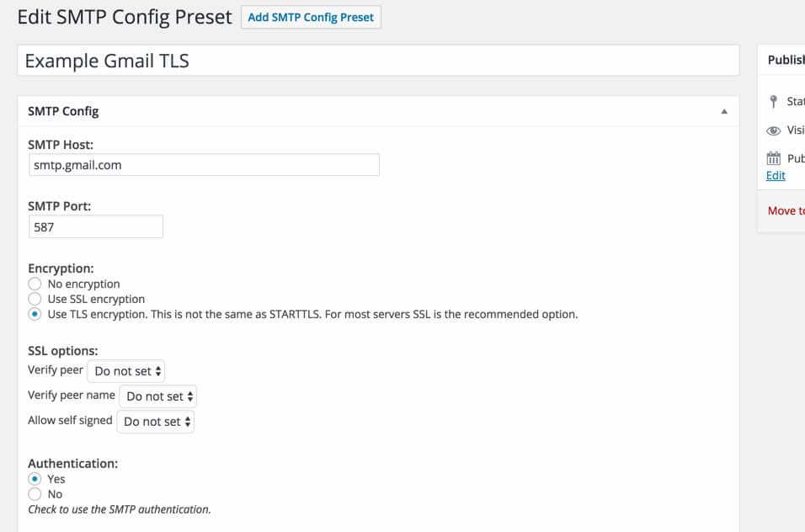805x532 pixels.
Task: Select the Use TLS encryption radio button
Action: point(35,315)
